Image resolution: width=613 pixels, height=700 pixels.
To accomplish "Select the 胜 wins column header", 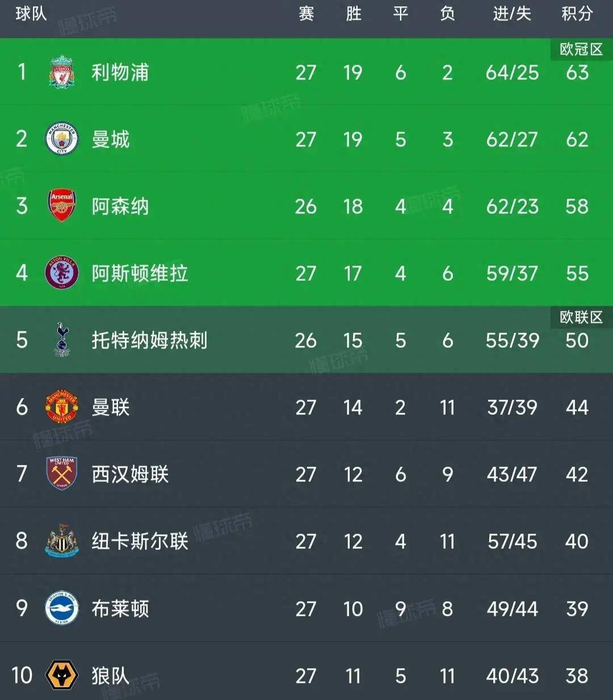I will point(353,14).
